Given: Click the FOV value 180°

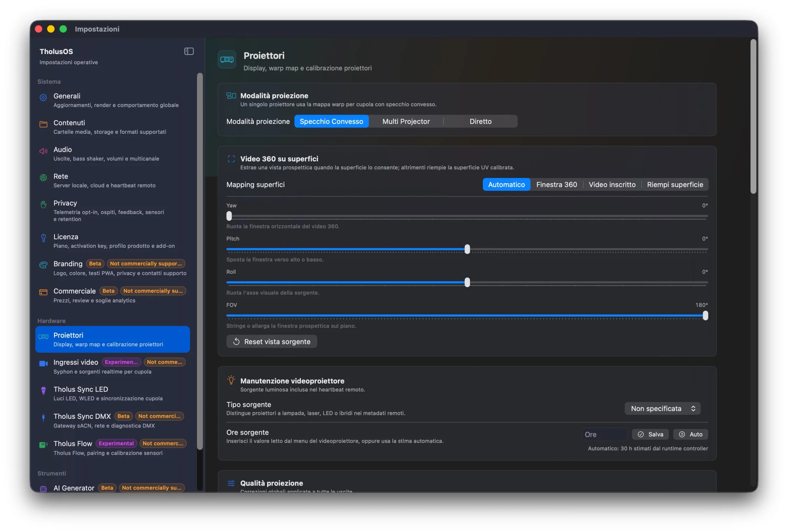Looking at the screenshot, I should (x=701, y=305).
